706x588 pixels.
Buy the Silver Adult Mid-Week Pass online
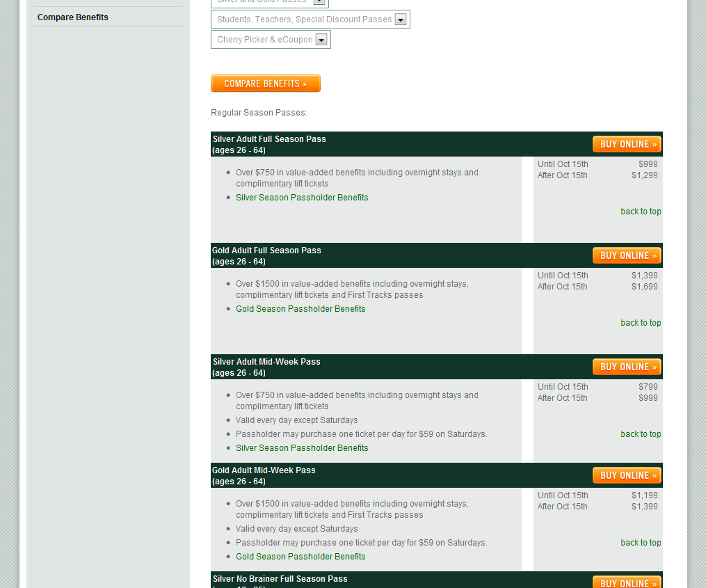click(627, 367)
